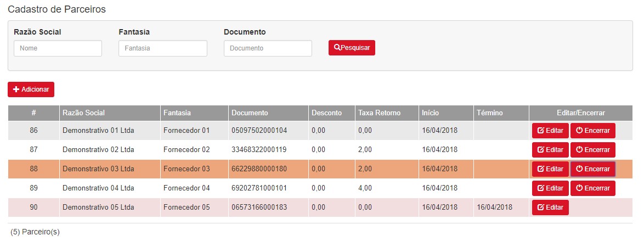Edit partner Demonstrativo 05 Ltda
This screenshot has width=644, height=241.
[550, 208]
